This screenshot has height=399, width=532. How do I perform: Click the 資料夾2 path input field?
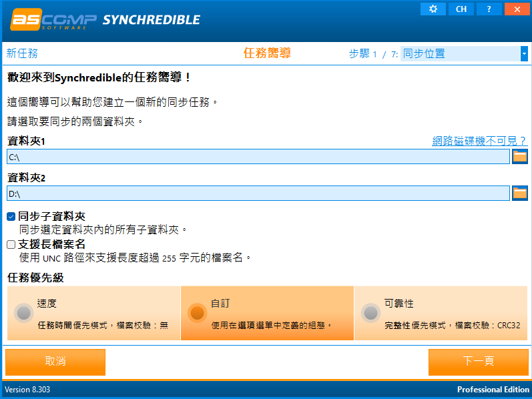[x=258, y=193]
